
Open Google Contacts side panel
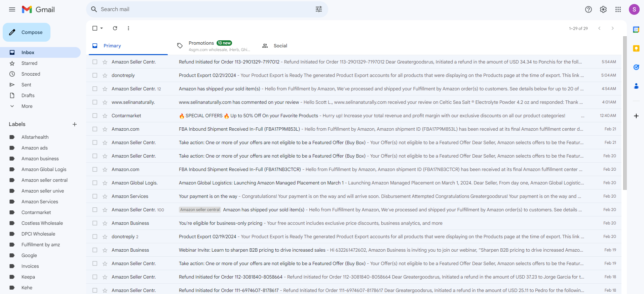[x=636, y=86]
